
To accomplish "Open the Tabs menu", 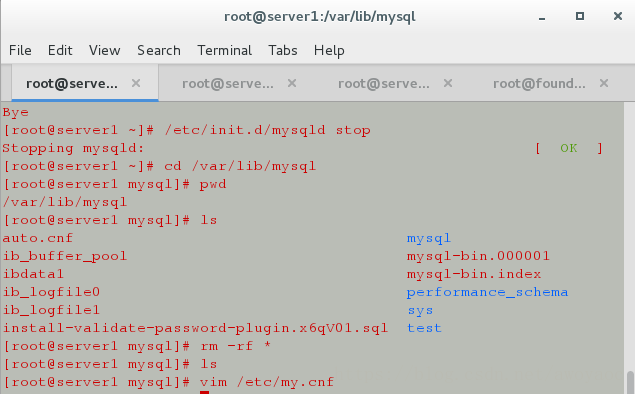I will point(283,50).
